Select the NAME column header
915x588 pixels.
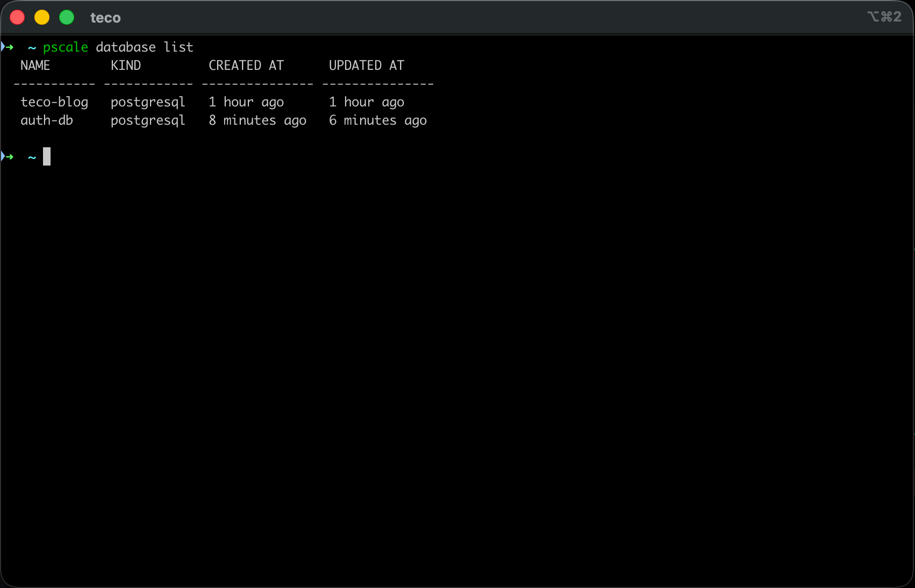coord(35,65)
